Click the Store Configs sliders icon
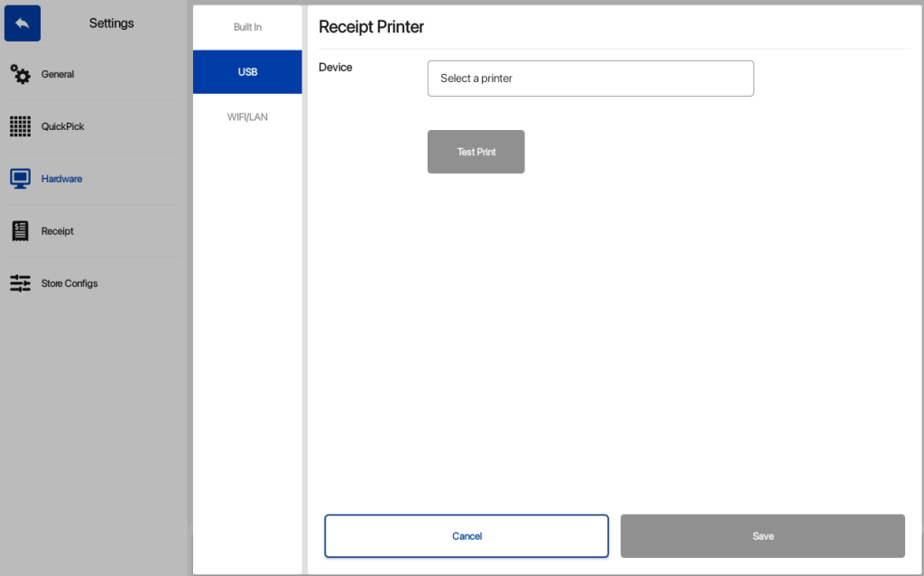 tap(20, 283)
